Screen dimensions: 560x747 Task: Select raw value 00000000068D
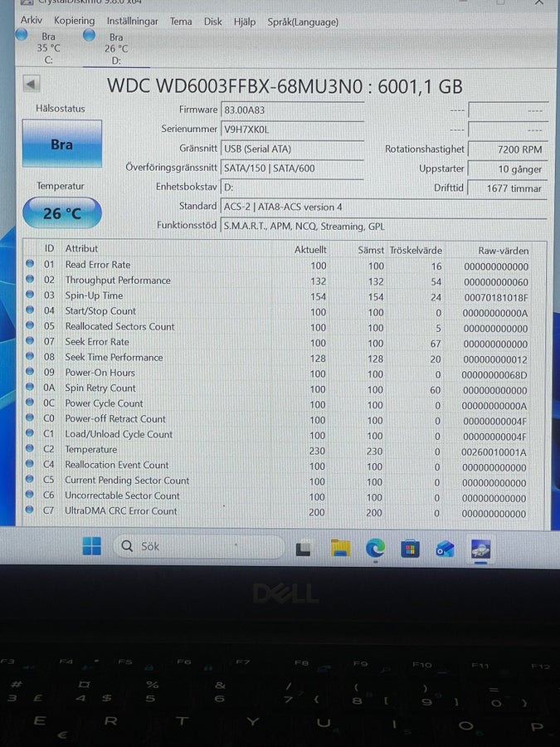(494, 375)
